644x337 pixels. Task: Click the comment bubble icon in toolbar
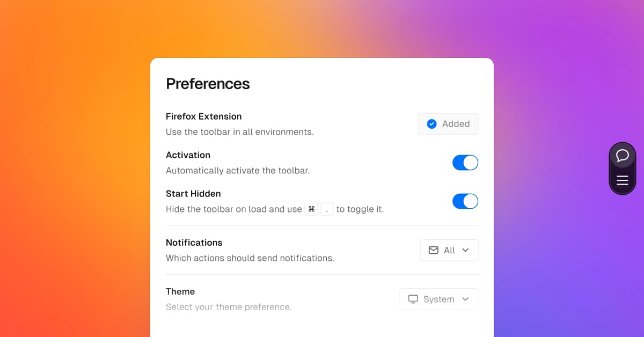[x=622, y=156]
